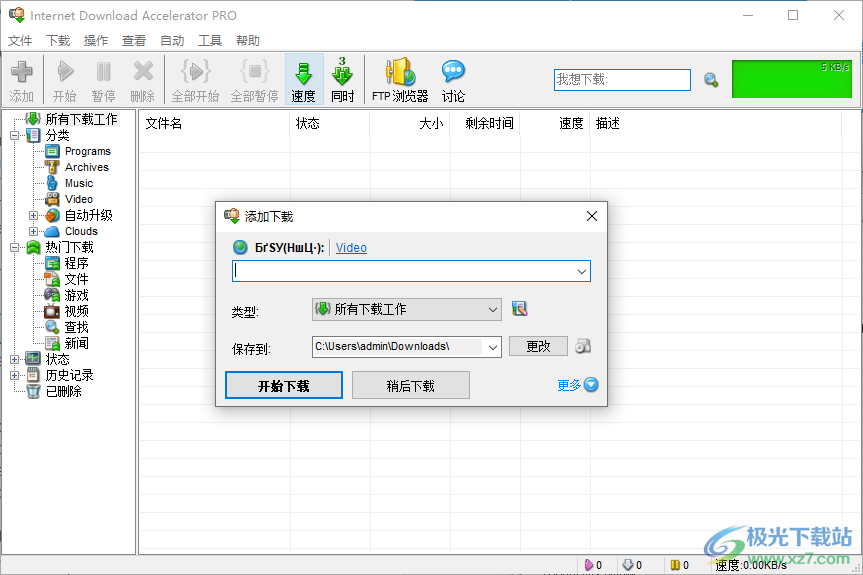Viewport: 863px width, 575px height.
Task: Open the URL field dropdown arrow
Action: (x=582, y=271)
